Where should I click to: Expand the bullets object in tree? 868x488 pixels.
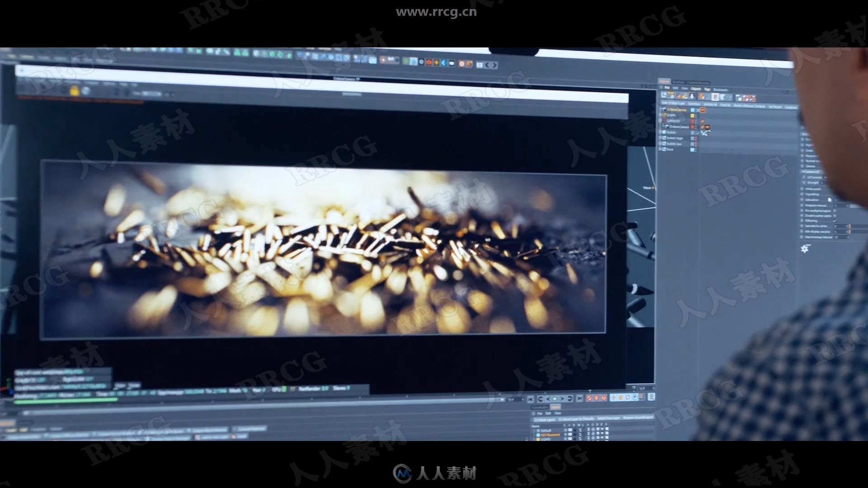660,132
